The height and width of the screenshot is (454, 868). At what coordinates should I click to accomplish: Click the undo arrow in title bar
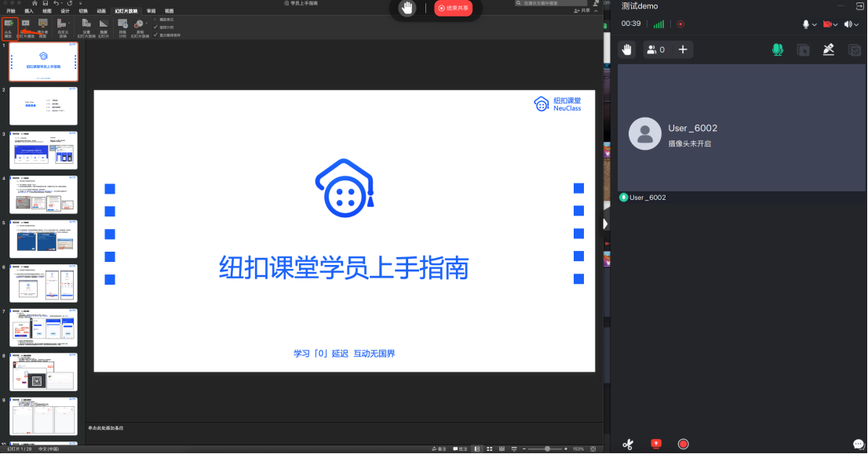pos(56,3)
